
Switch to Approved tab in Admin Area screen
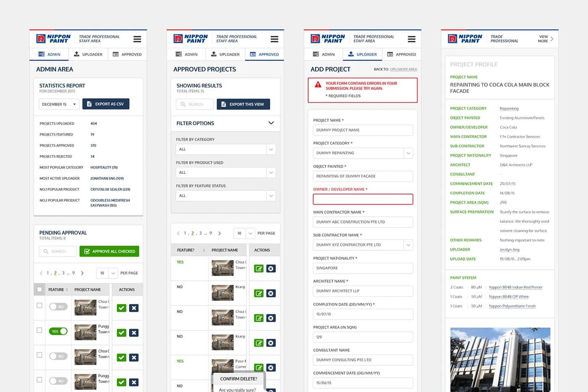point(127,54)
